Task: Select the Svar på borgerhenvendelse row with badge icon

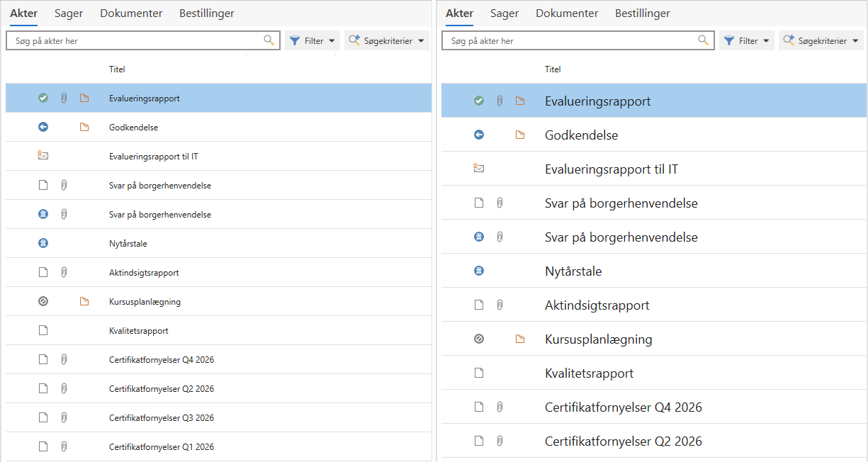Action: [x=160, y=213]
